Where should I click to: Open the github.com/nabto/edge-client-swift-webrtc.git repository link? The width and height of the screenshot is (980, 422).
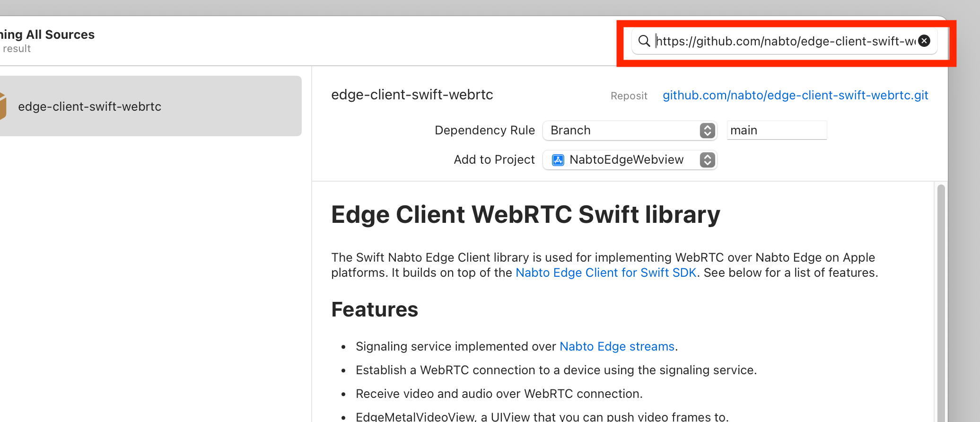[795, 95]
